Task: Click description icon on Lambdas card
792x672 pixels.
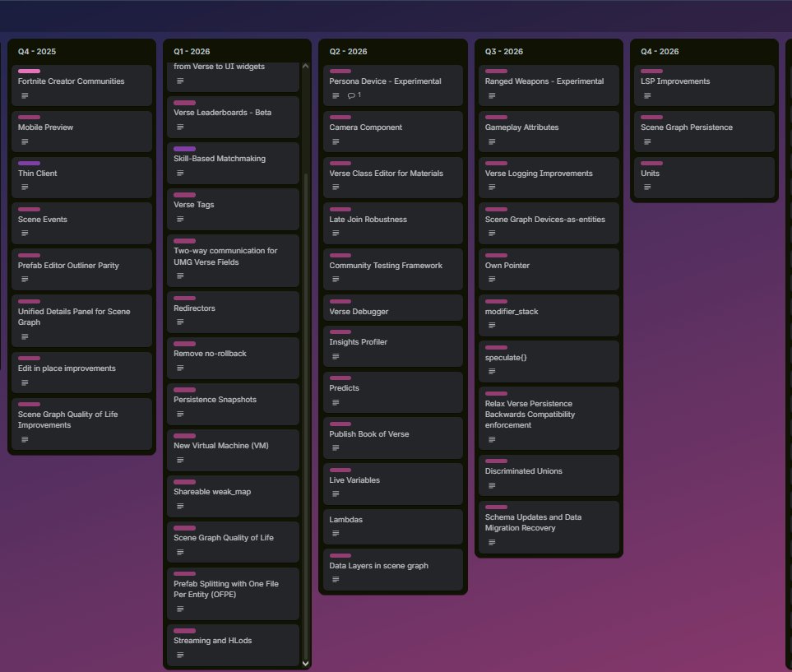Action: (336, 534)
